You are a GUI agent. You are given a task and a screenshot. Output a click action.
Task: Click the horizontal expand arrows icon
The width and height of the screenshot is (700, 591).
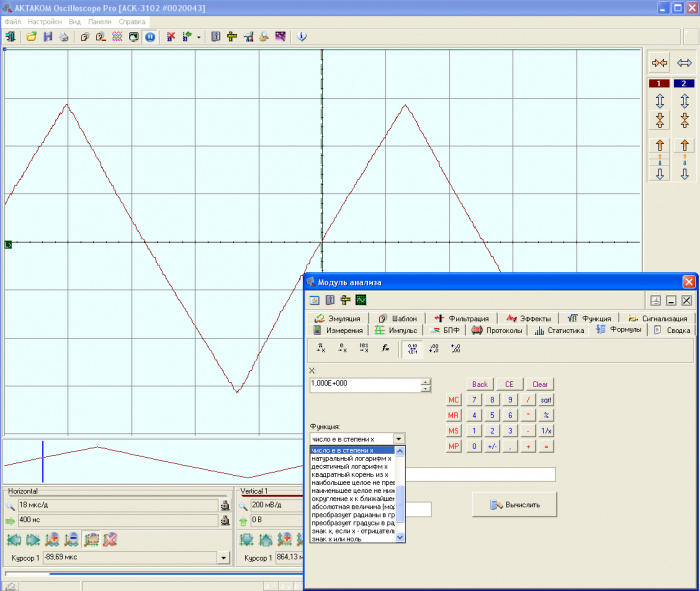tap(684, 63)
